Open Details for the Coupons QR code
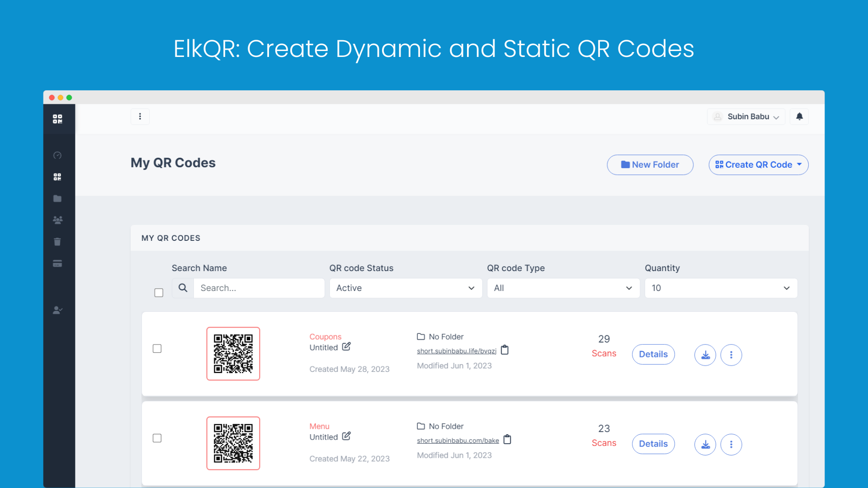The height and width of the screenshot is (488, 868). [x=653, y=354]
